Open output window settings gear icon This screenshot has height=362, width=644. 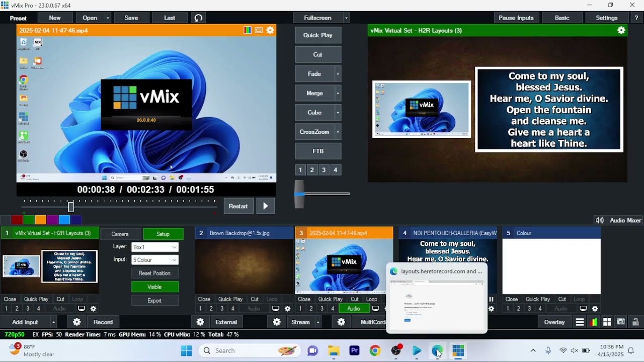pyautogui.click(x=621, y=30)
